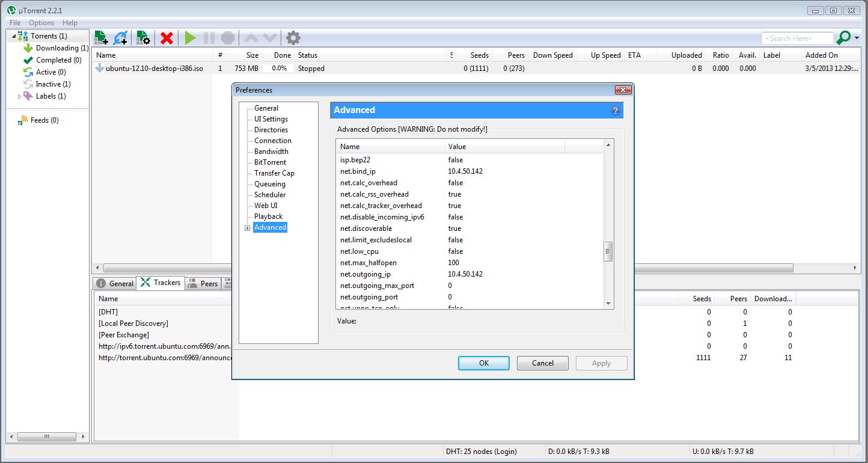Click the green magnifier search icon
This screenshot has height=463, width=868.
pyautogui.click(x=843, y=38)
